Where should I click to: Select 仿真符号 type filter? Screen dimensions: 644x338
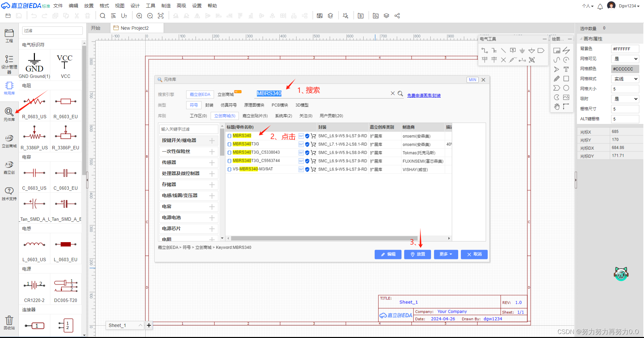pos(228,105)
